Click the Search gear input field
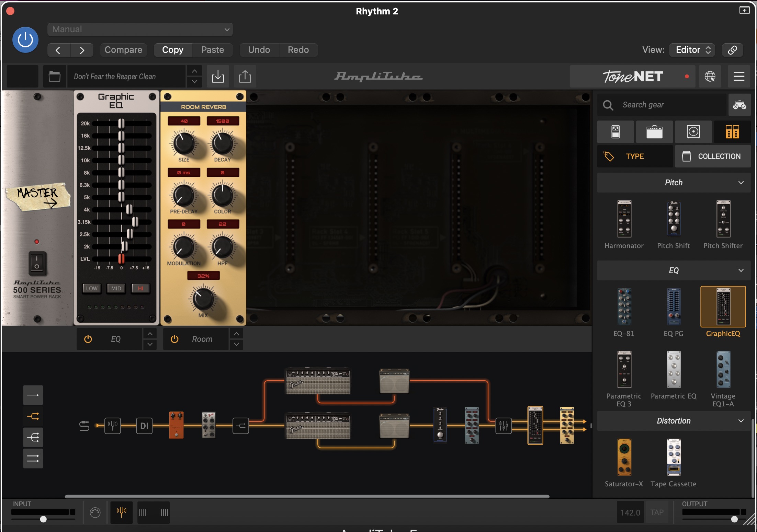The height and width of the screenshot is (532, 757). (x=662, y=105)
